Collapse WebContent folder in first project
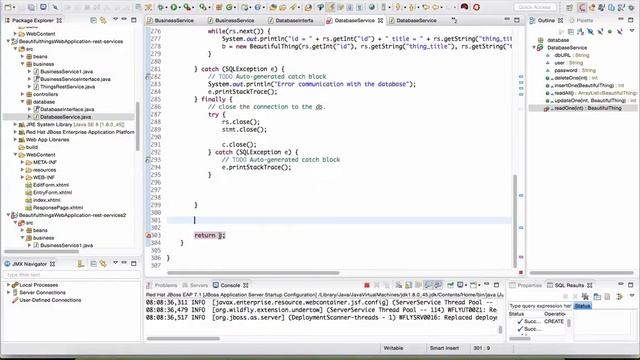640x360 pixels. (15, 155)
